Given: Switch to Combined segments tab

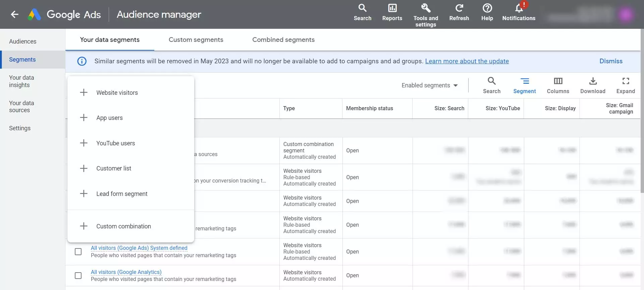Looking at the screenshot, I should 283,40.
